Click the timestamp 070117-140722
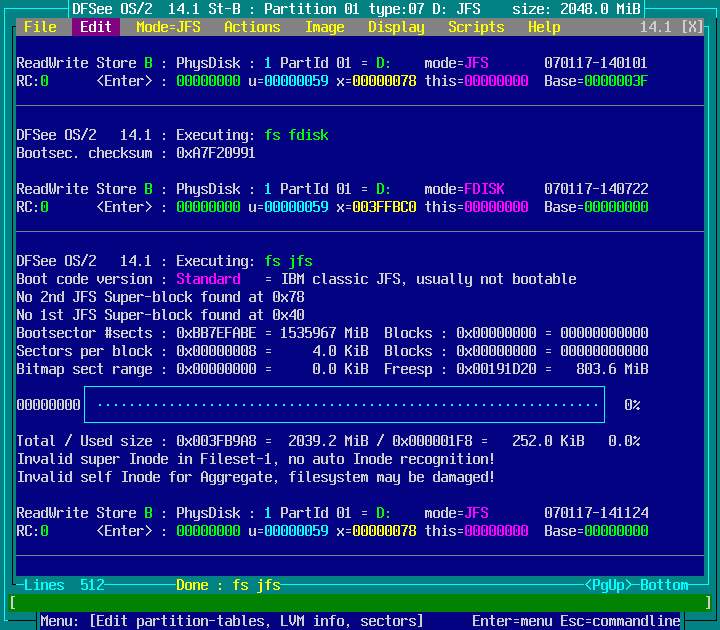The width and height of the screenshot is (720, 630). pyautogui.click(x=596, y=189)
